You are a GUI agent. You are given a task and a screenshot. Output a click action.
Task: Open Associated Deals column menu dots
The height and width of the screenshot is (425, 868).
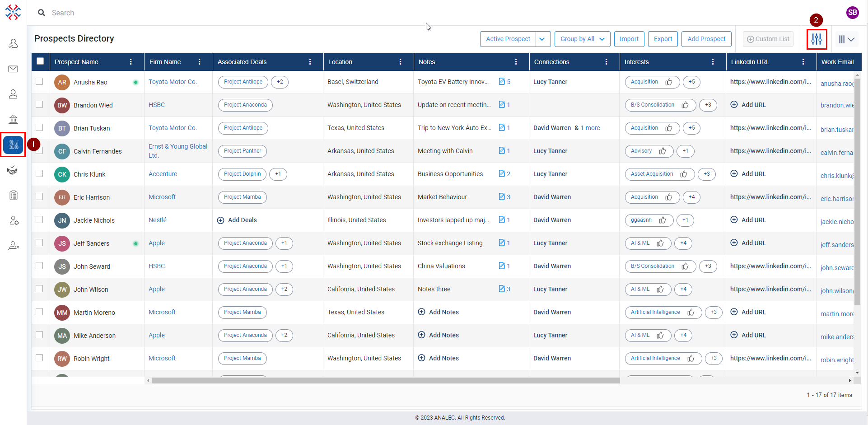(x=310, y=62)
